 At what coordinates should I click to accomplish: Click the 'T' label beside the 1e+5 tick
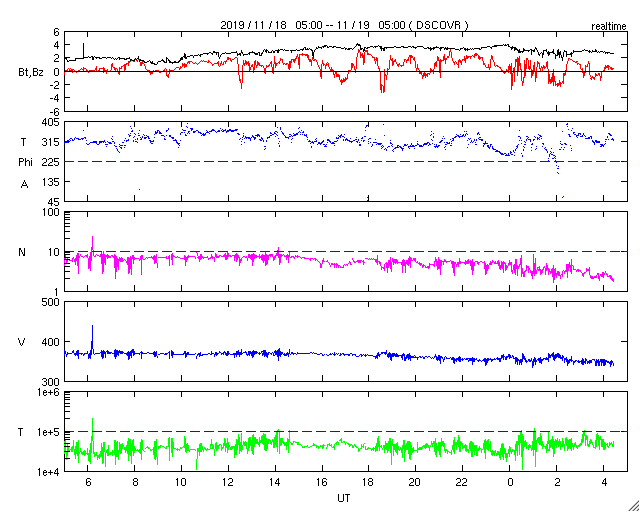[21, 432]
